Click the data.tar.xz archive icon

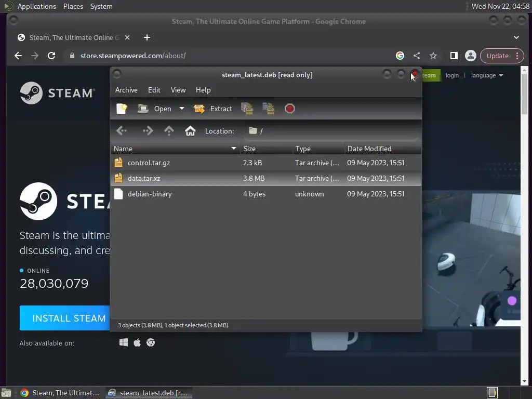click(x=118, y=178)
